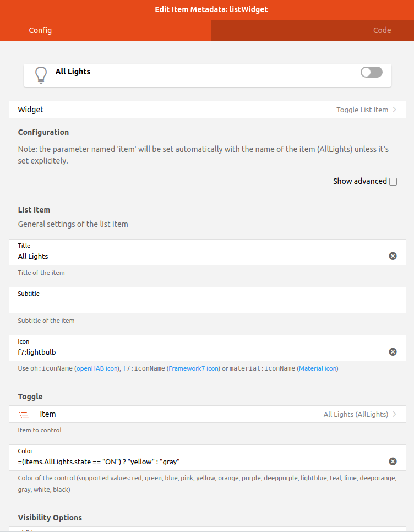414x532 pixels.
Task: Click the Widget row labeled Toggle List Item
Action: point(207,110)
